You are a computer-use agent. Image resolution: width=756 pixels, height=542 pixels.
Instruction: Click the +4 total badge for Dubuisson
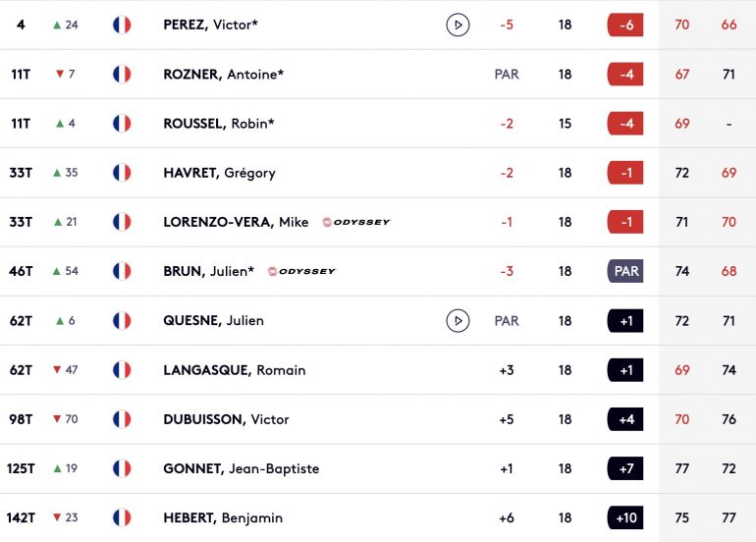625,419
